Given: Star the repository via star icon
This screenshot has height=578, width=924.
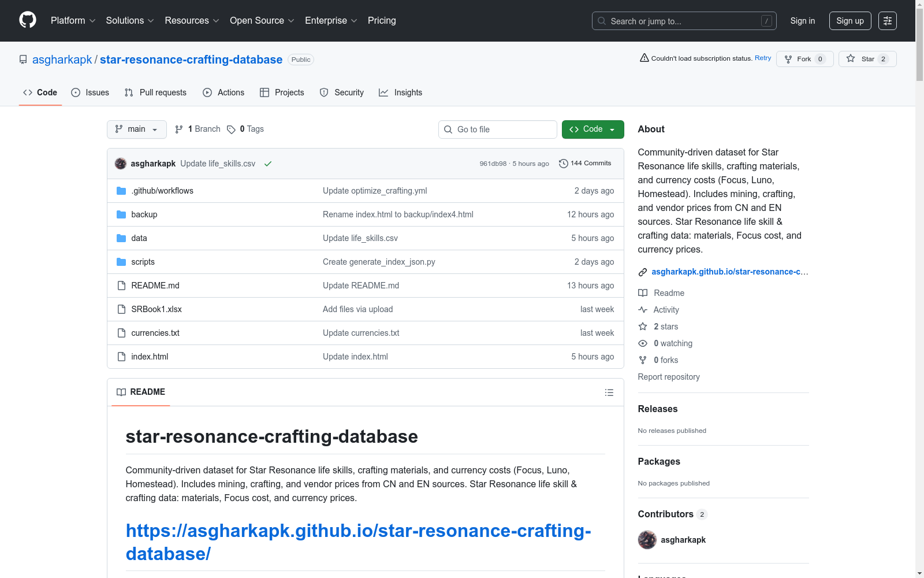Looking at the screenshot, I should click(851, 58).
